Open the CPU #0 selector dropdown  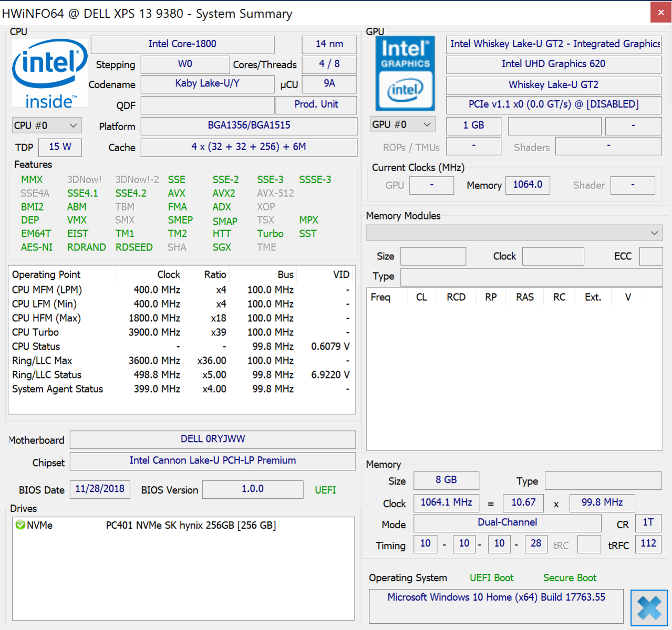coord(47,125)
